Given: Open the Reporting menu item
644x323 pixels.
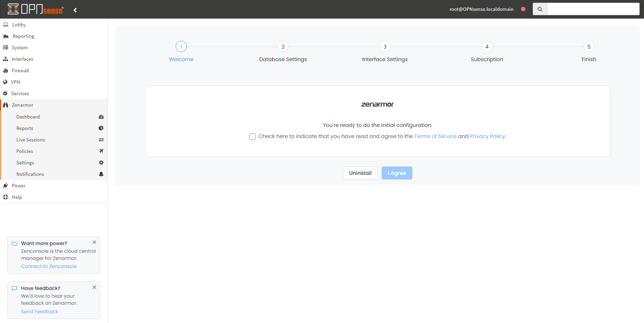Looking at the screenshot, I should (23, 36).
